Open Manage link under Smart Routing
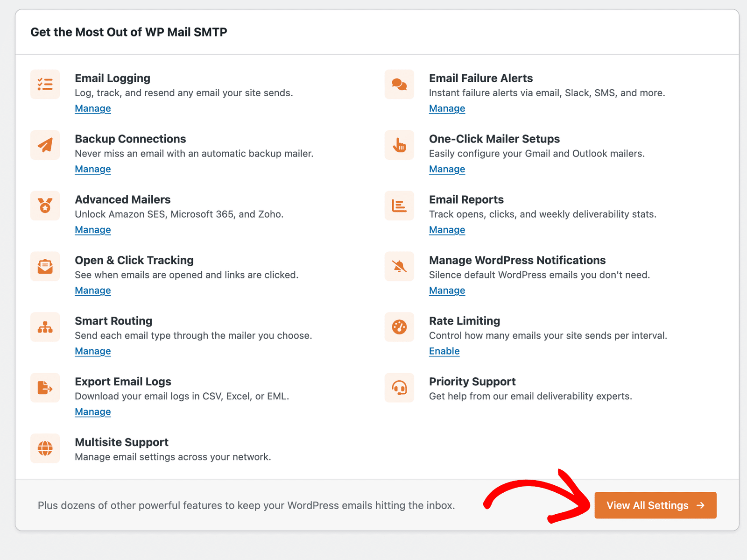This screenshot has width=747, height=560. [x=93, y=351]
